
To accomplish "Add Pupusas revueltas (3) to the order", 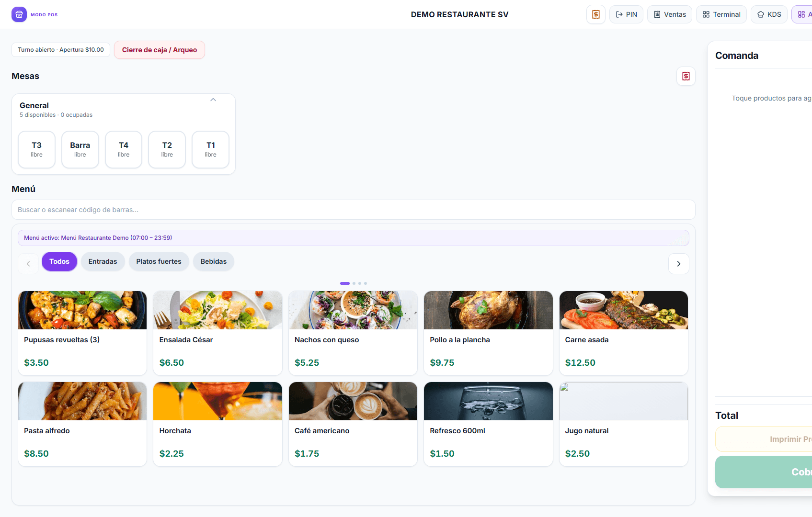I will pyautogui.click(x=82, y=333).
